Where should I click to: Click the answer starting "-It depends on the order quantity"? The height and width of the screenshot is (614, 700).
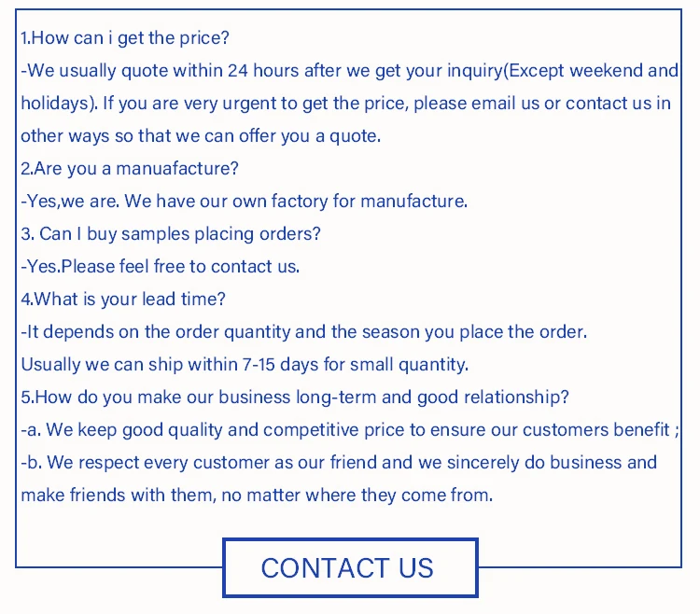coord(303,332)
